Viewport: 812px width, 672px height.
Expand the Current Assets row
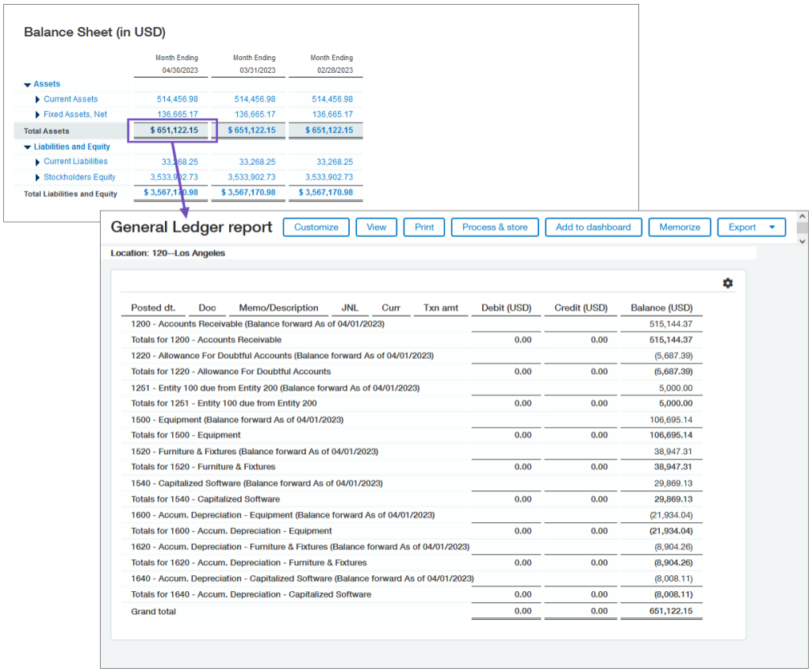coord(38,99)
